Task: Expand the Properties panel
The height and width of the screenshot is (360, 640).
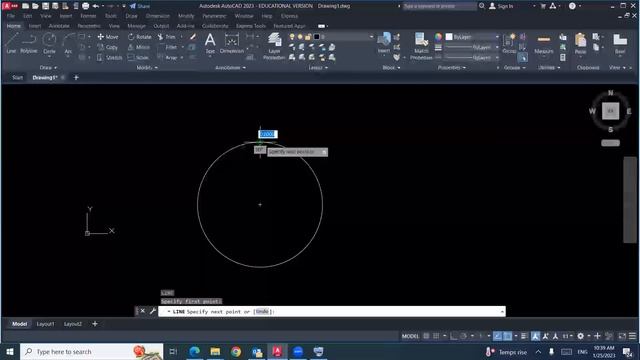Action: click(451, 68)
